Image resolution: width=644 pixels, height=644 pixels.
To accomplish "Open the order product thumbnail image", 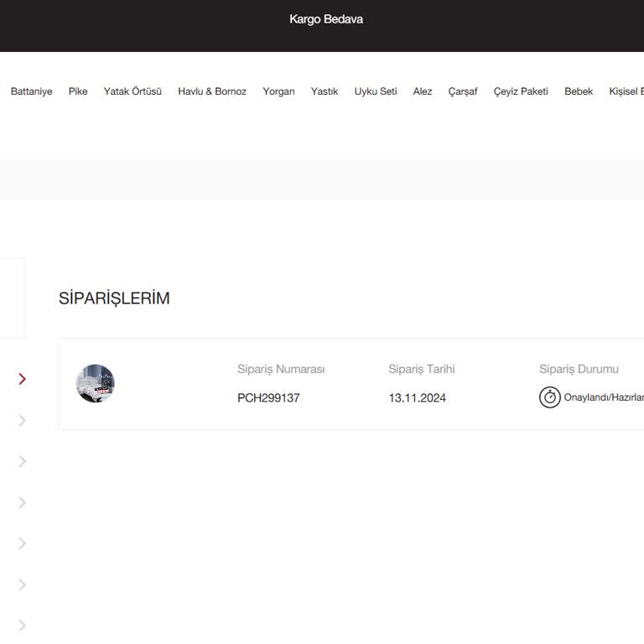I will click(95, 384).
